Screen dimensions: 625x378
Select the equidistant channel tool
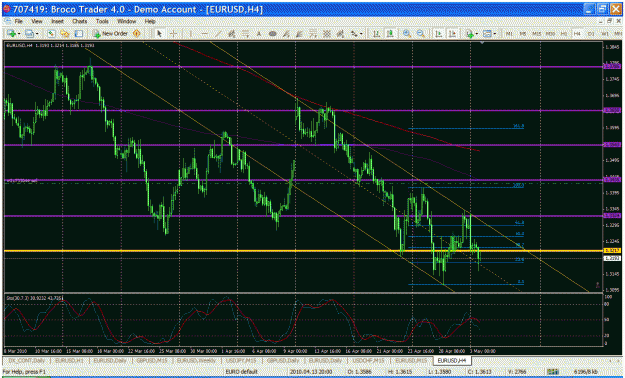click(x=231, y=34)
